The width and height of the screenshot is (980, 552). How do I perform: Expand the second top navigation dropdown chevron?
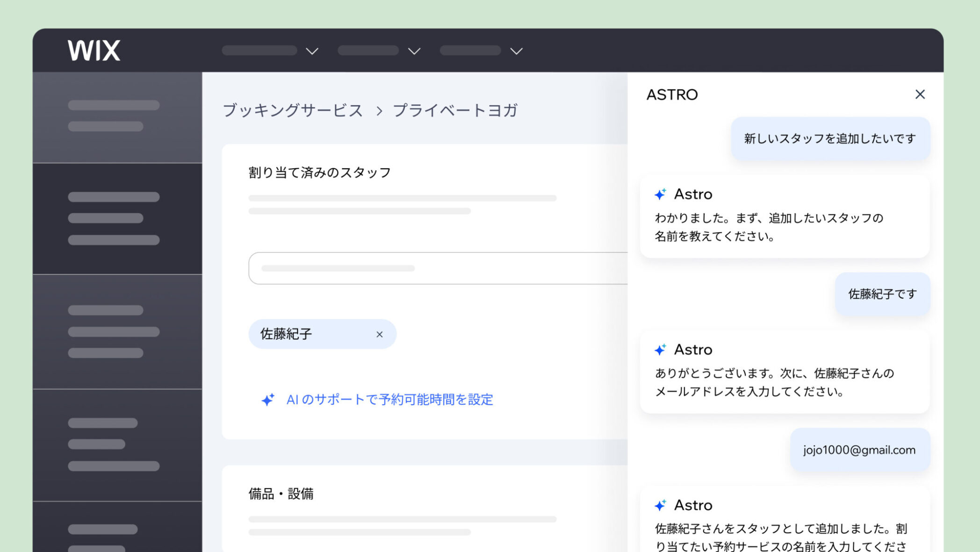pos(414,51)
